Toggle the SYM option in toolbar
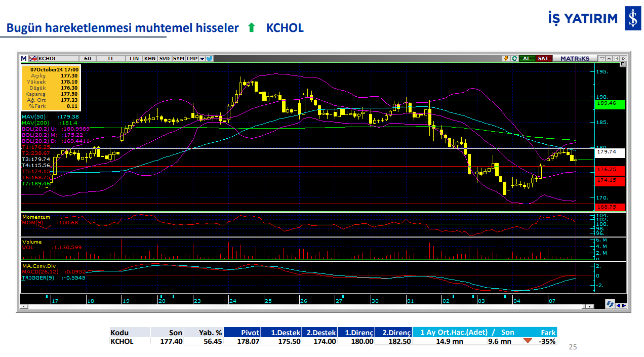Image resolution: width=644 pixels, height=357 pixels. 178,59
